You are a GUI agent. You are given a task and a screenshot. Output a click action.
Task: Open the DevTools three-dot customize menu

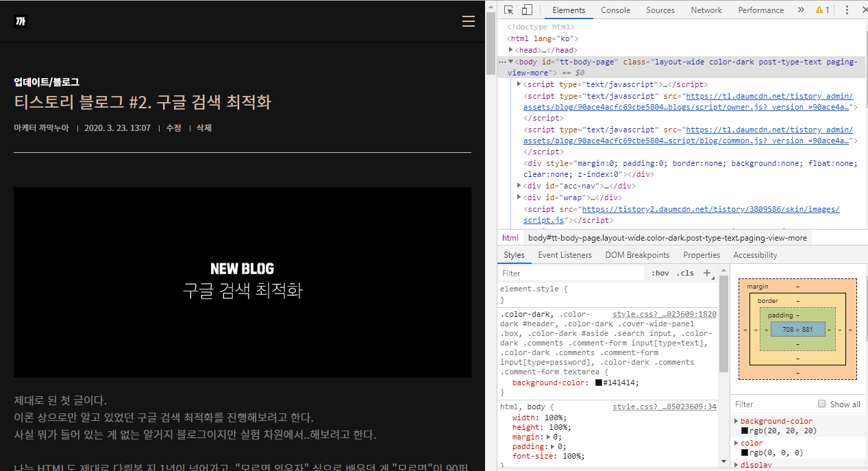(847, 10)
